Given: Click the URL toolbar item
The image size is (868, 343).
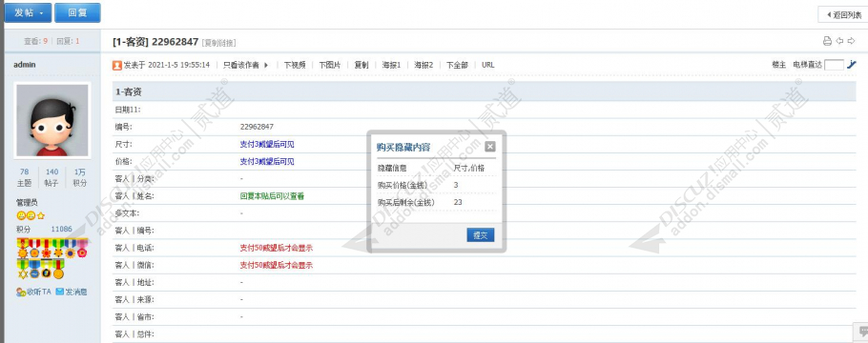Looking at the screenshot, I should point(488,65).
